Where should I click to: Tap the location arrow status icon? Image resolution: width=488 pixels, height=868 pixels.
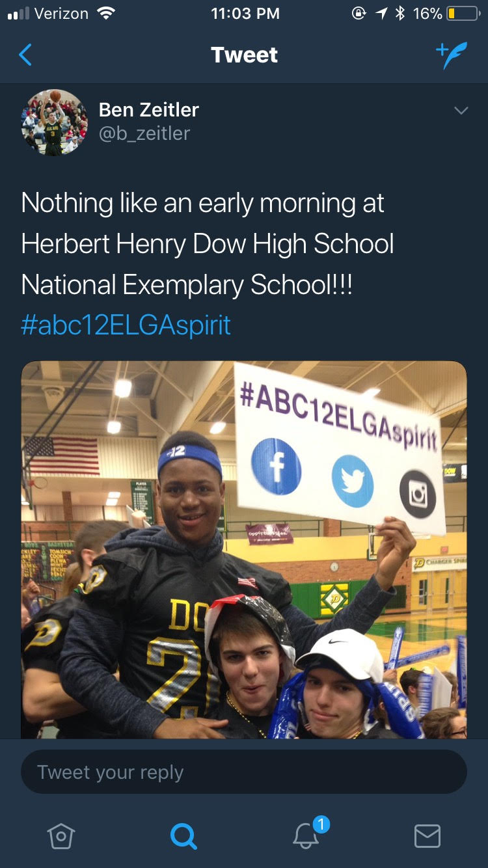(380, 14)
